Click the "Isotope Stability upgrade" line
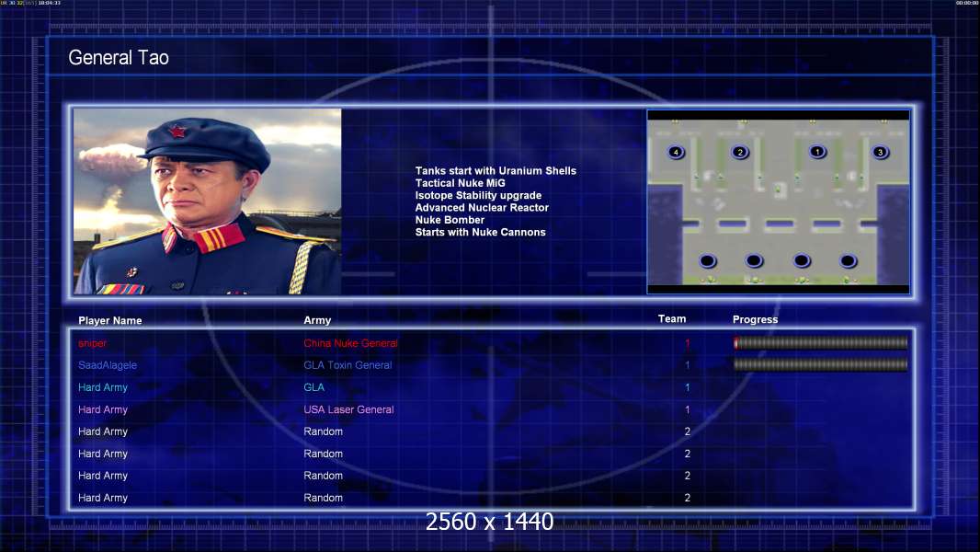The width and height of the screenshot is (980, 552). point(478,195)
